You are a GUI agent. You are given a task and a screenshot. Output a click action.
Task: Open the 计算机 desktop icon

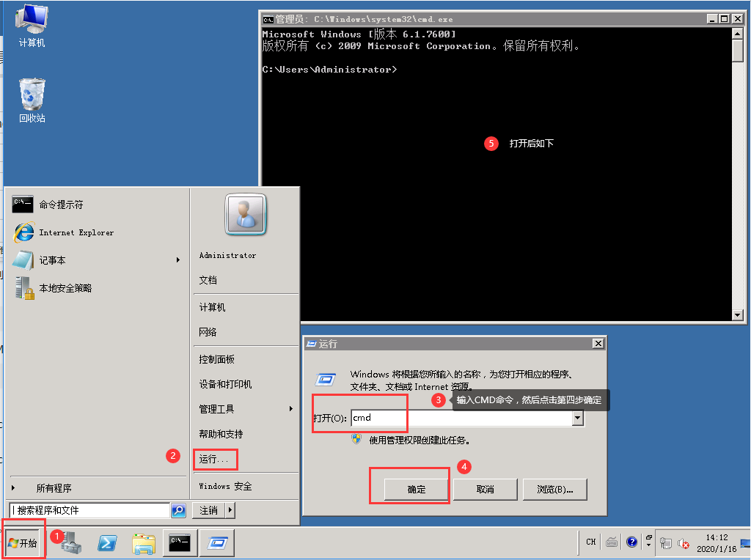pyautogui.click(x=32, y=26)
